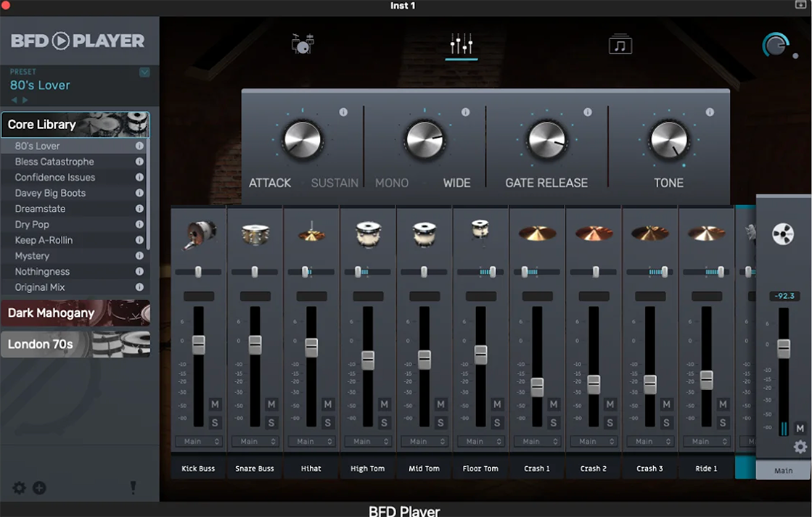Show info for Mono/Wide control
Image resolution: width=812 pixels, height=517 pixels.
pos(466,112)
